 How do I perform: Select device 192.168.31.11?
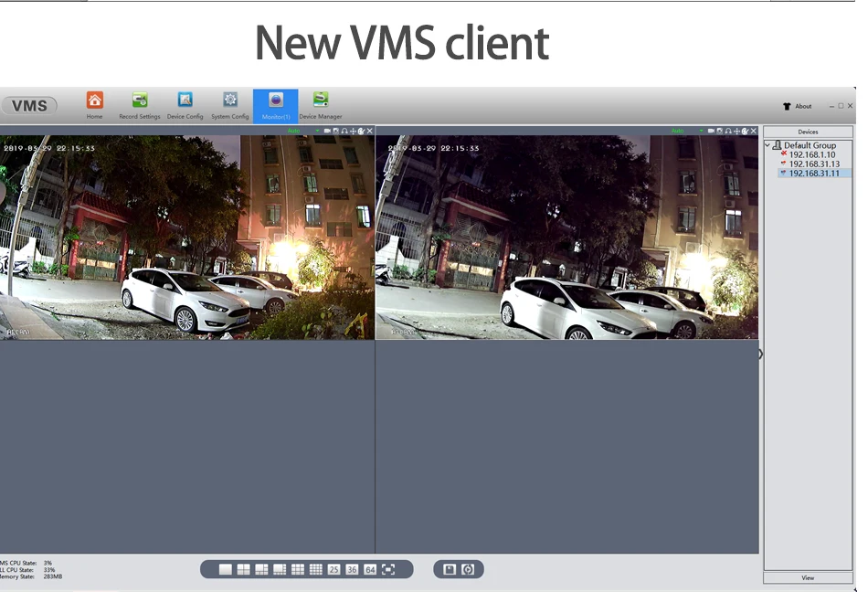tap(814, 174)
